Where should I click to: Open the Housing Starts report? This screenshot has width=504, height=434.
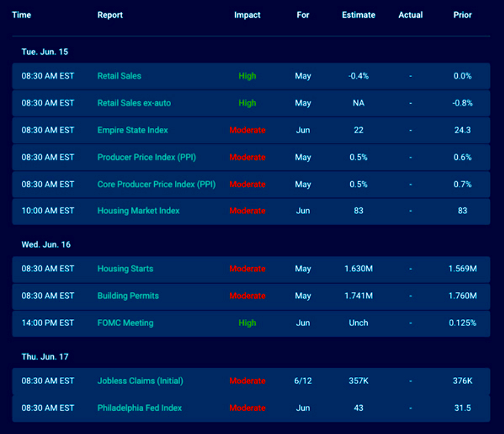(125, 269)
